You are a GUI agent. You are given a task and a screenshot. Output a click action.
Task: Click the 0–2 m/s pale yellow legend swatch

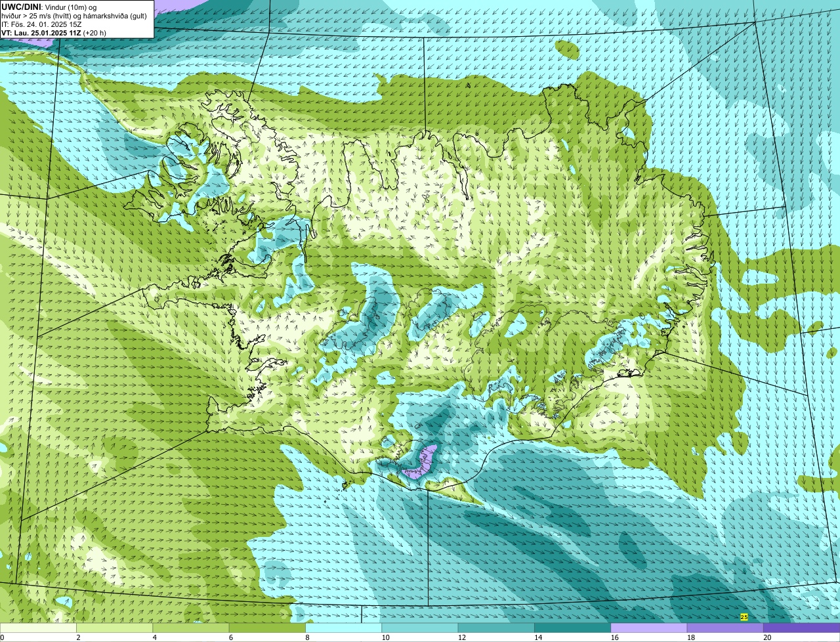(38, 628)
